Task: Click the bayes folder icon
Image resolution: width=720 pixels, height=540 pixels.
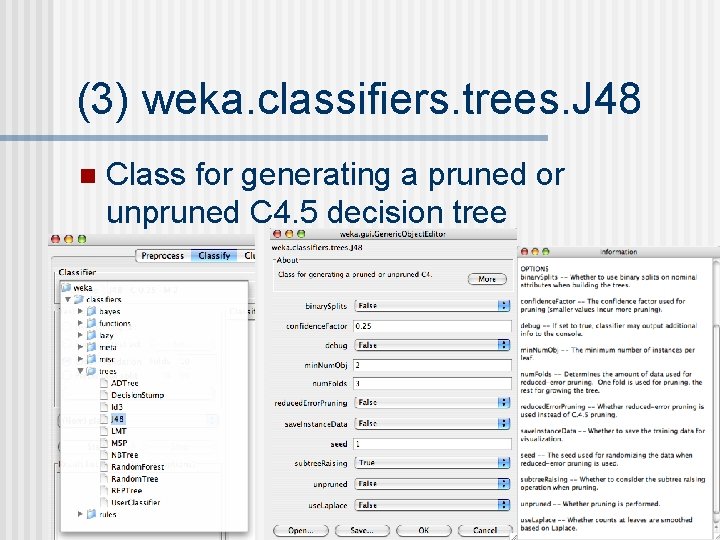Action: 91,311
